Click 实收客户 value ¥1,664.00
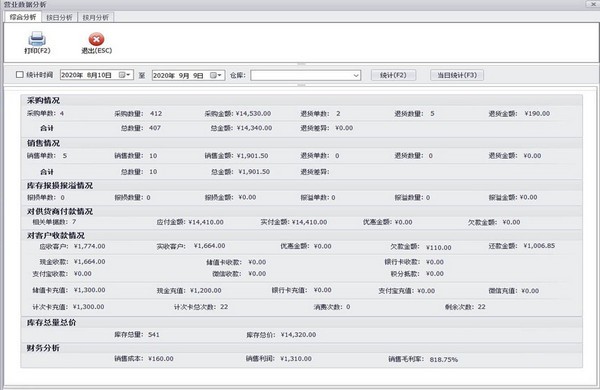600x390 pixels. (x=209, y=246)
